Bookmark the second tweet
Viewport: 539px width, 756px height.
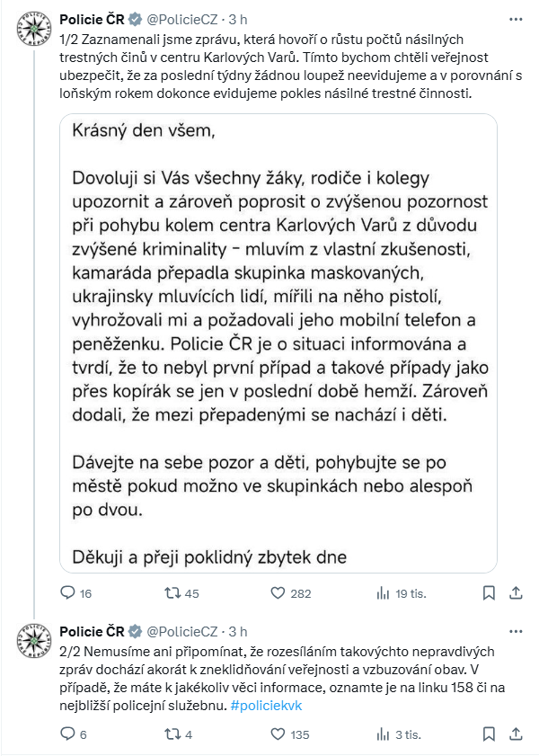(x=489, y=734)
